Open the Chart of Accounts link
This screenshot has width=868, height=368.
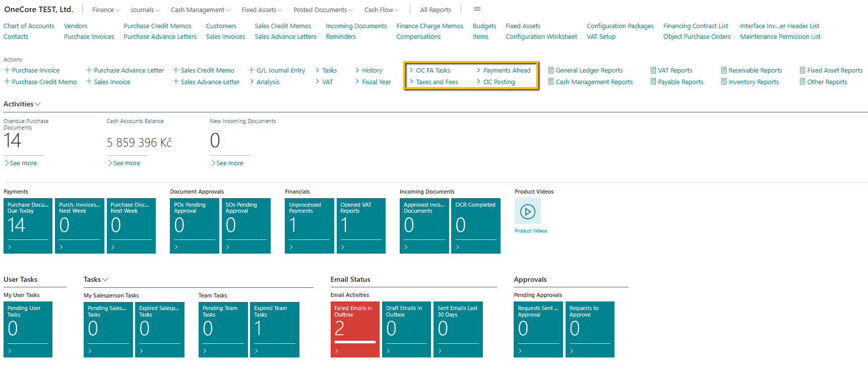29,26
